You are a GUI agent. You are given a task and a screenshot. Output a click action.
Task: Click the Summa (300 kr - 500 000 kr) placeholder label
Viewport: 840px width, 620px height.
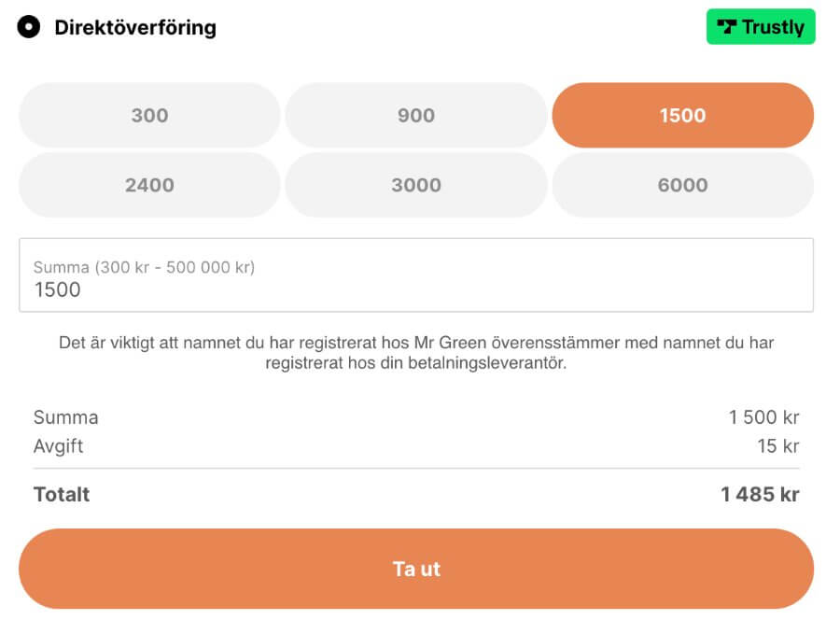[x=144, y=267]
